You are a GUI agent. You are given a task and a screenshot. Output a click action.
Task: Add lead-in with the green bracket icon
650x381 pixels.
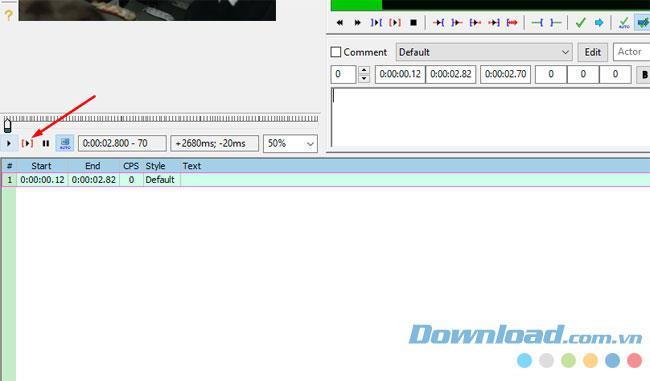[x=537, y=22]
